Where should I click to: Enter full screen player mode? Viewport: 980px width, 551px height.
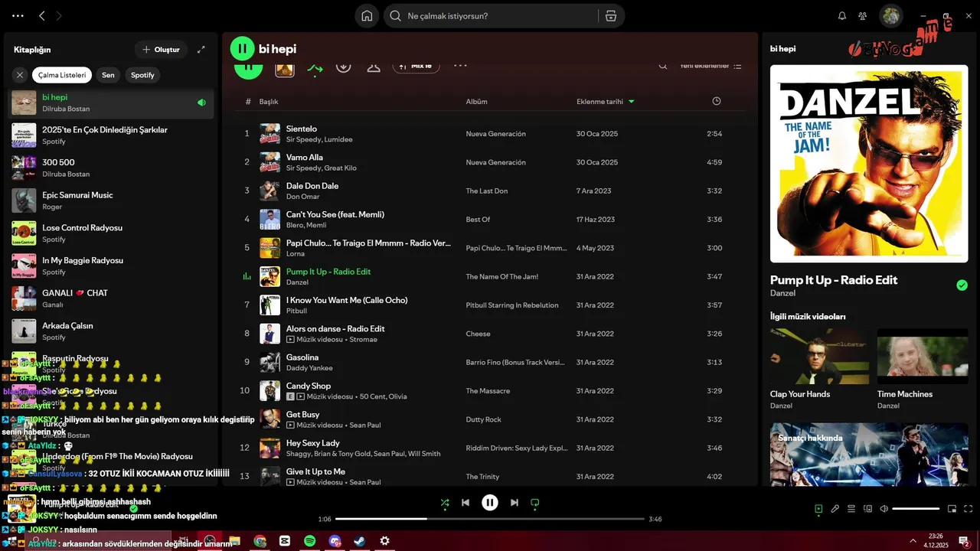point(969,509)
